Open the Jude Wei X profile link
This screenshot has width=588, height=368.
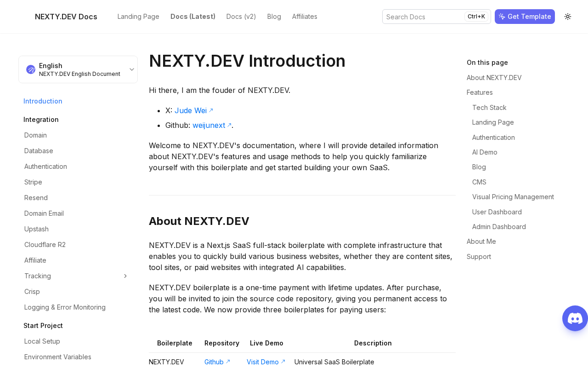(x=191, y=110)
